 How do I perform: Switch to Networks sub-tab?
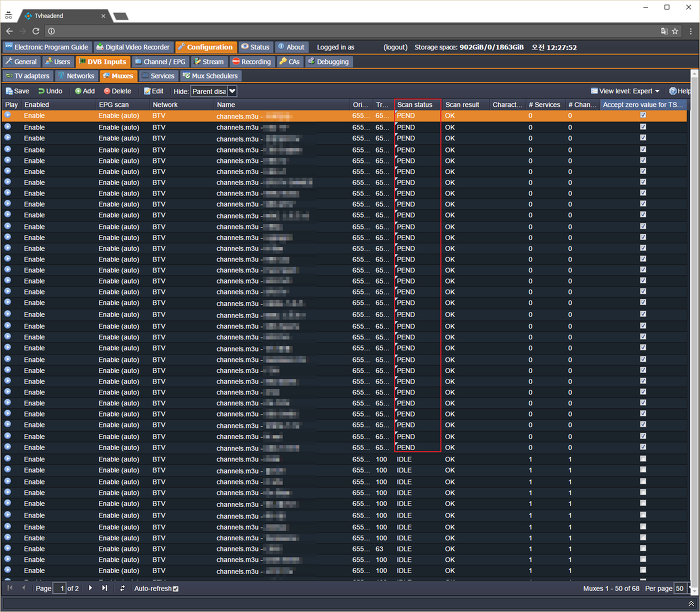(76, 76)
